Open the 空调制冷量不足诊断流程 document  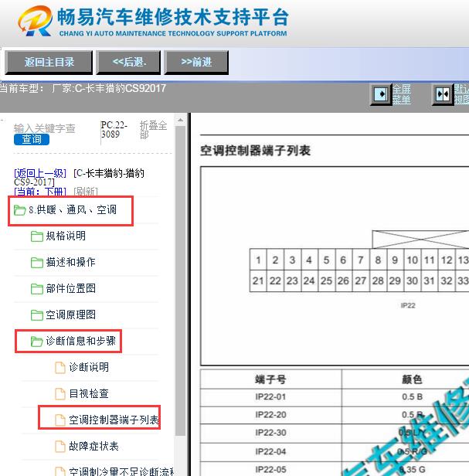click(x=121, y=471)
